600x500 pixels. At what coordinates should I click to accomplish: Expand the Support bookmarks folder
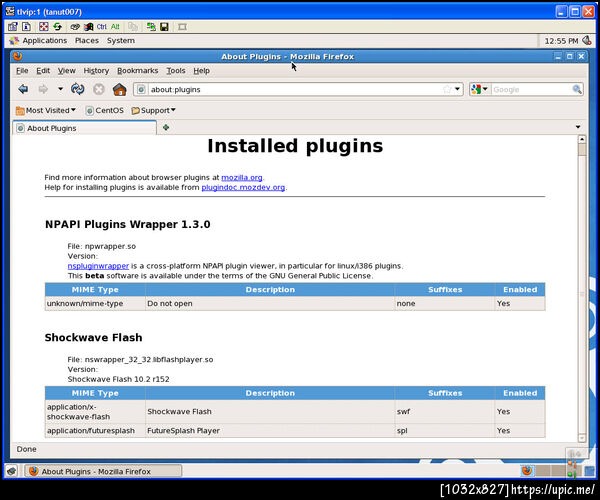153,111
